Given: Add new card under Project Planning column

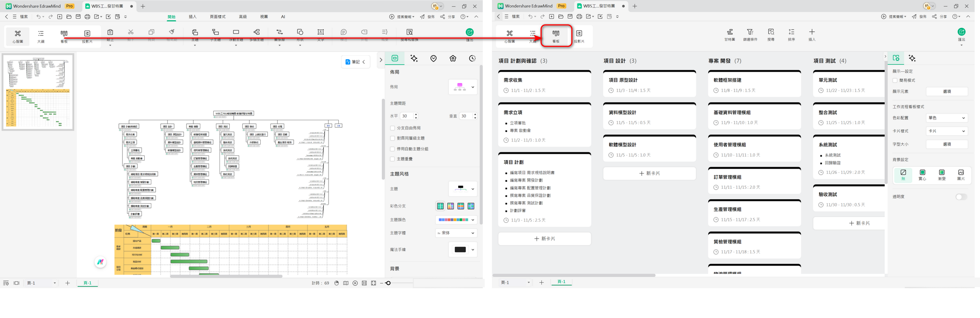Looking at the screenshot, I should tap(544, 238).
